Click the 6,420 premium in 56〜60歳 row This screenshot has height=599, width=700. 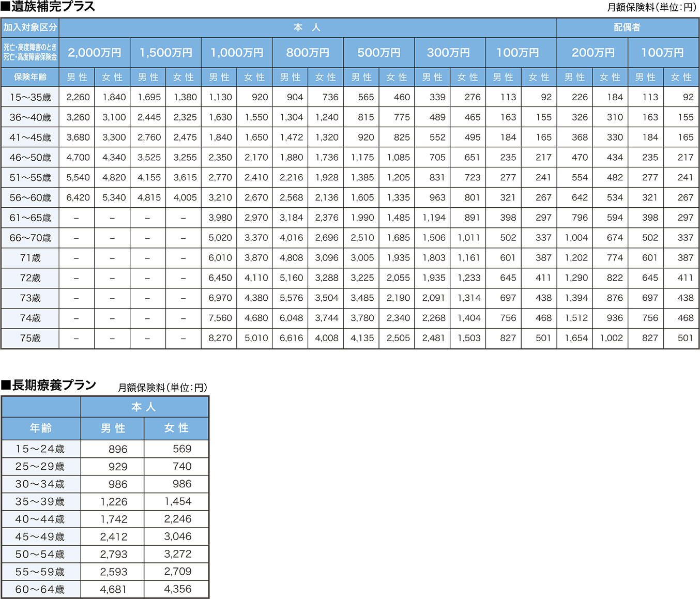click(78, 197)
